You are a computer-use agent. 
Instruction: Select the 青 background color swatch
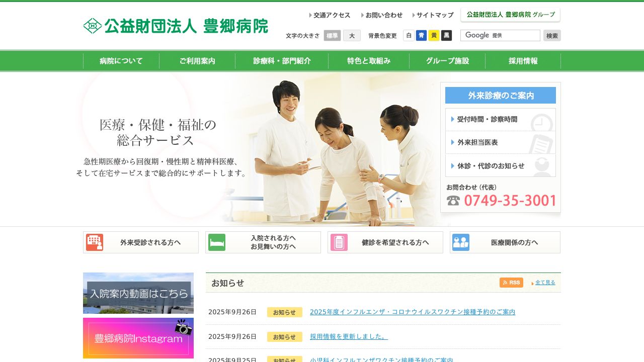421,36
